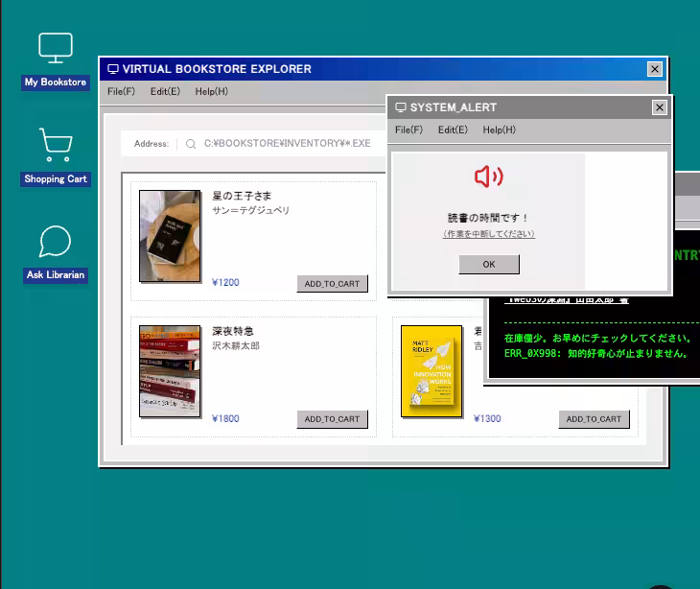Click the Address: label

(152, 144)
